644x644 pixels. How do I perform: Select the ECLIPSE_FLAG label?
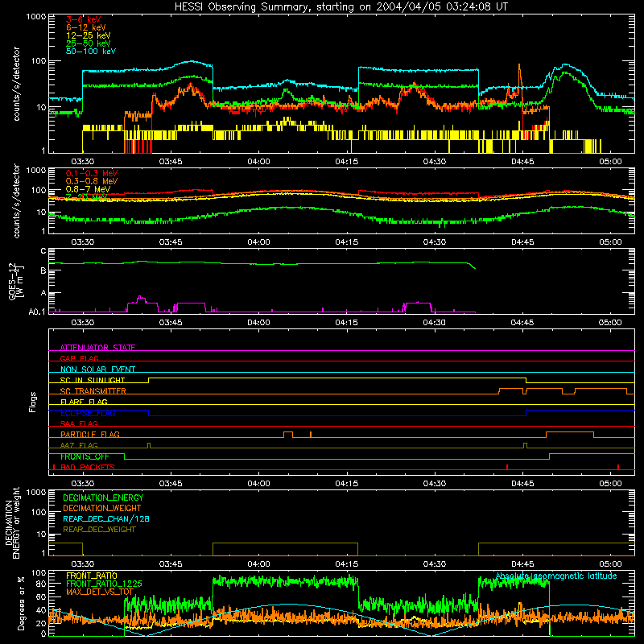pyautogui.click(x=88, y=413)
